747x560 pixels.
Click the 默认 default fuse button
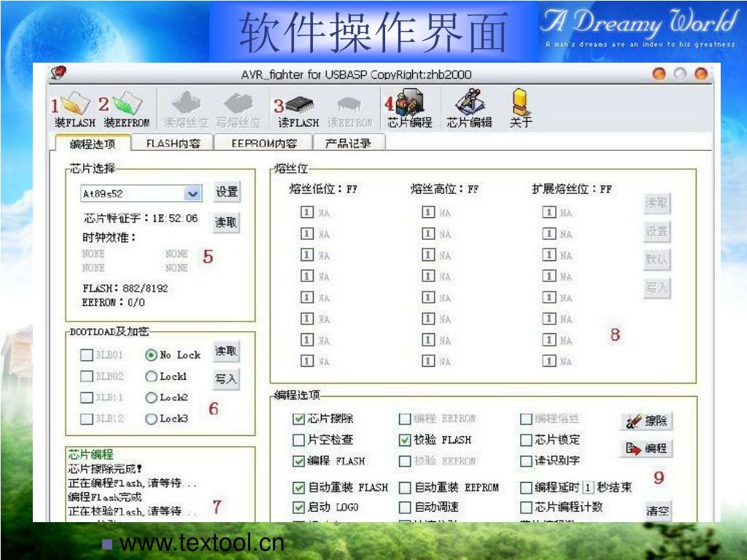(x=657, y=260)
